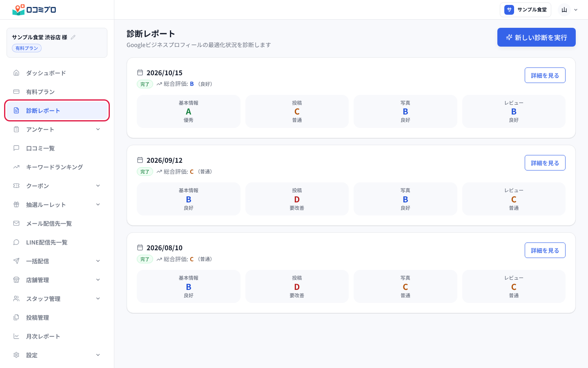The height and width of the screenshot is (368, 588).
Task: Select 投稿 D card in 2026/09/12 report
Action: (297, 199)
